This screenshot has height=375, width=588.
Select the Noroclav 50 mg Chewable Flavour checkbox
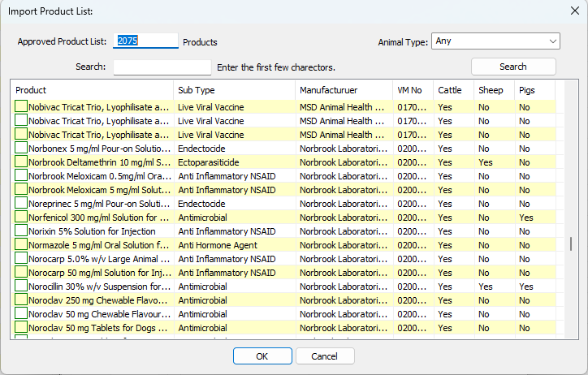pyautogui.click(x=21, y=314)
